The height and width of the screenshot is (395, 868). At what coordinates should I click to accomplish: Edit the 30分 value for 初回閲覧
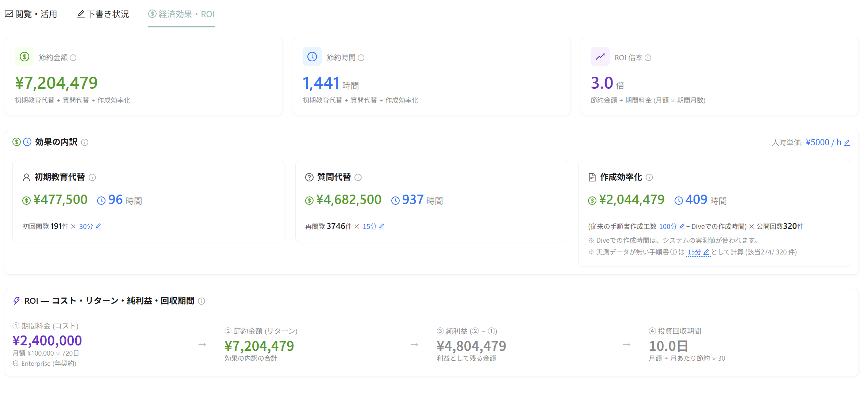[90, 227]
